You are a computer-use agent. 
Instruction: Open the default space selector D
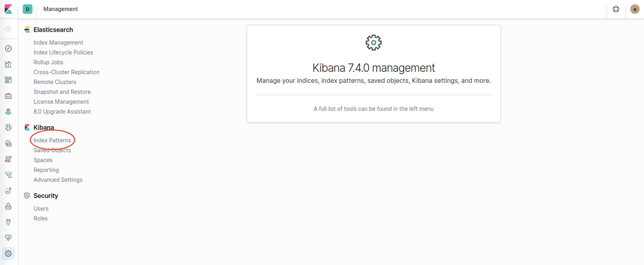pyautogui.click(x=27, y=9)
